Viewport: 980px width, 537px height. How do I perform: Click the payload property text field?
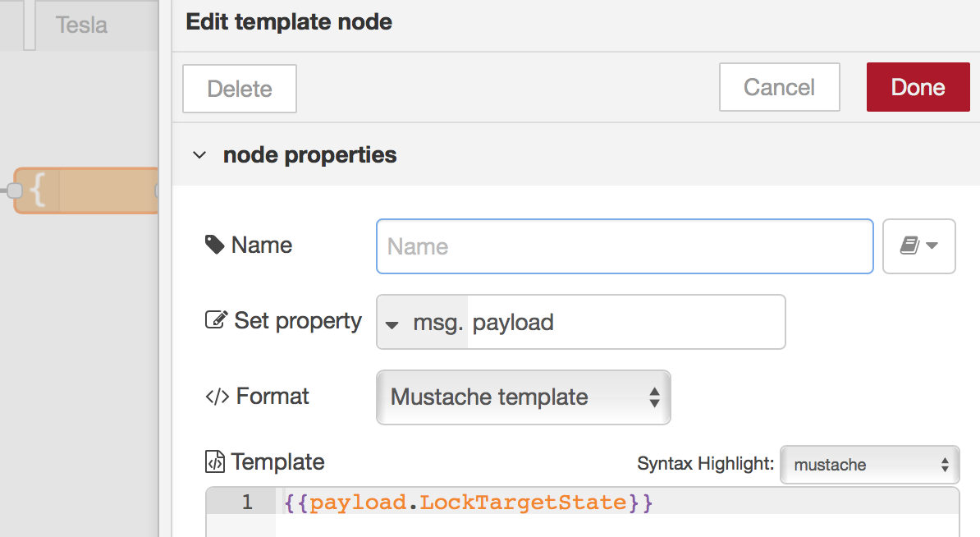pyautogui.click(x=624, y=322)
